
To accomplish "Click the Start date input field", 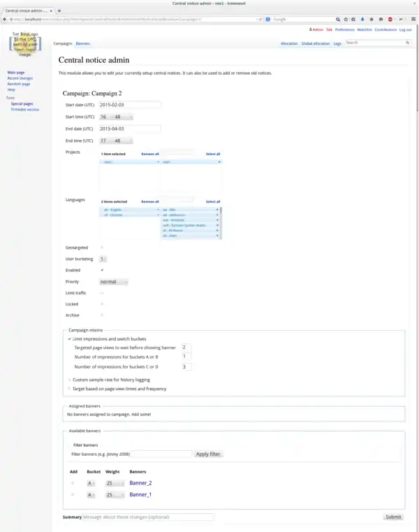I will pyautogui.click(x=130, y=105).
